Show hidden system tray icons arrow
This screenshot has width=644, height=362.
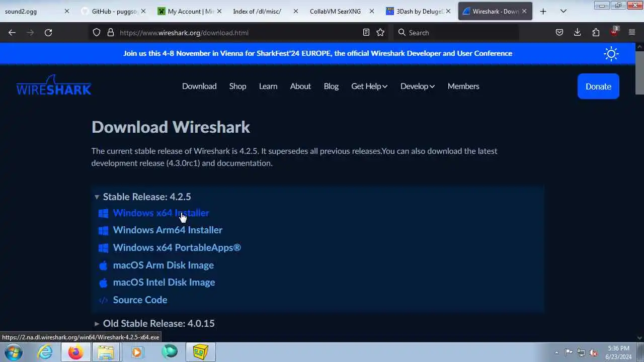(556, 352)
